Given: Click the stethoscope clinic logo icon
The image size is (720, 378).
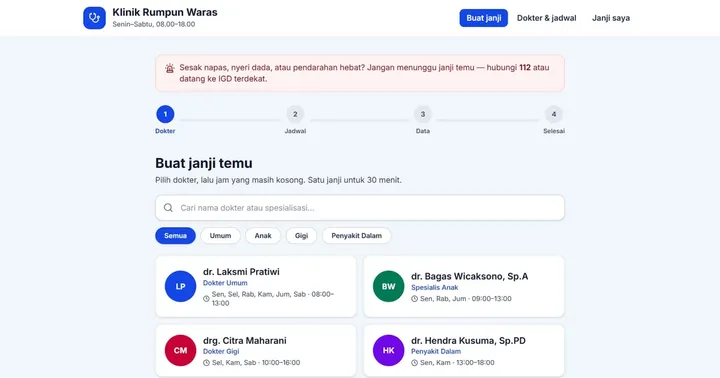Looking at the screenshot, I should tap(95, 18).
